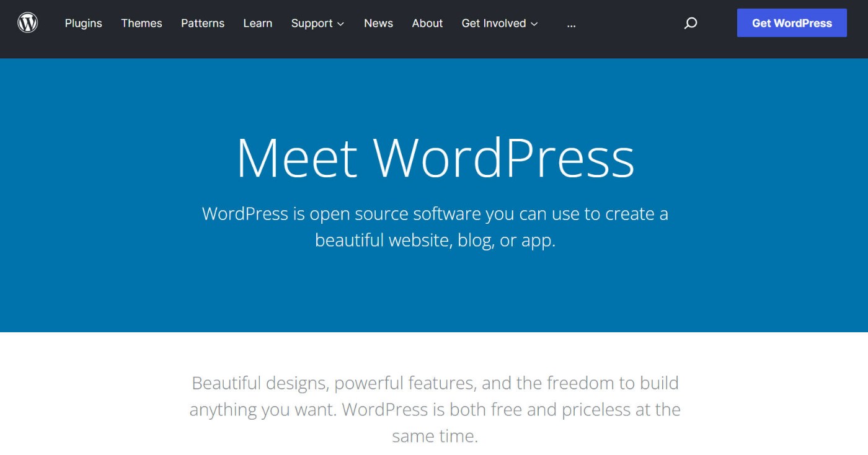Click the Get WordPress button
This screenshot has height=455, width=868.
click(792, 23)
